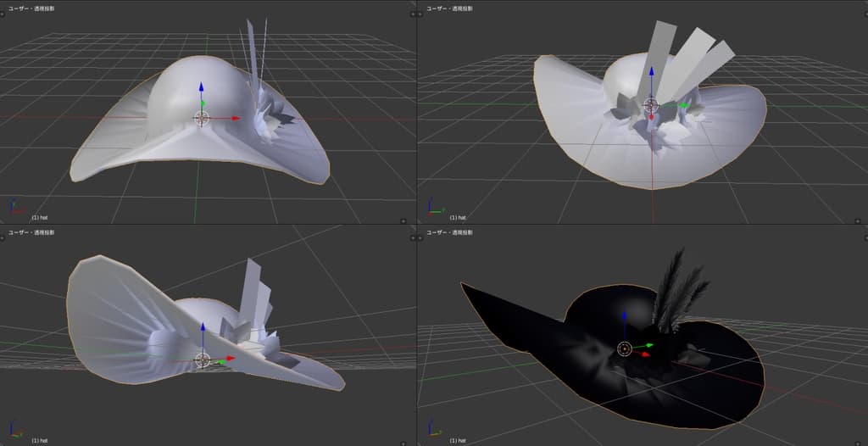Image resolution: width=868 pixels, height=446 pixels.
Task: Expand properties plus on top-left viewport's right edge
Action: tap(413, 14)
